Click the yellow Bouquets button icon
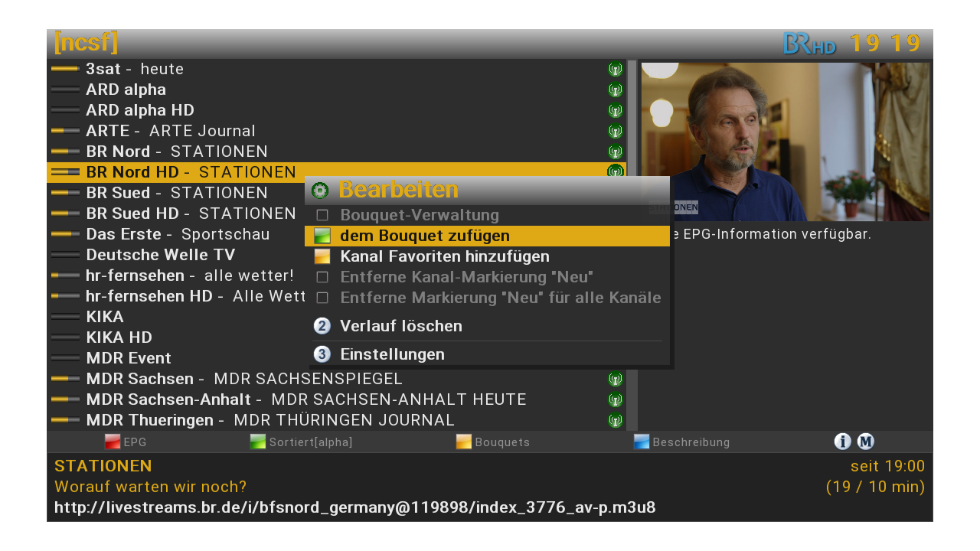The height and width of the screenshot is (551, 980). click(x=463, y=442)
